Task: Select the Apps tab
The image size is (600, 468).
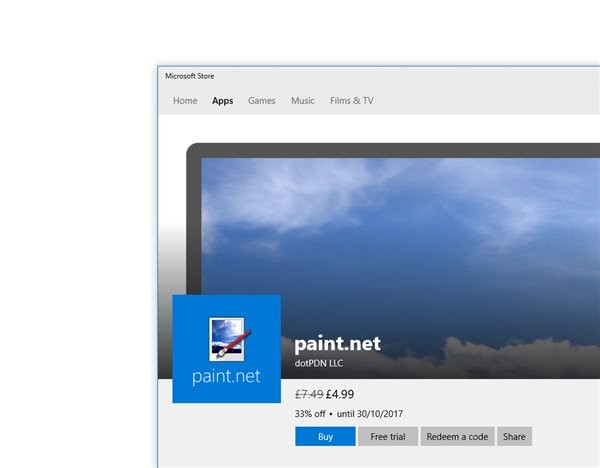Action: pos(223,101)
